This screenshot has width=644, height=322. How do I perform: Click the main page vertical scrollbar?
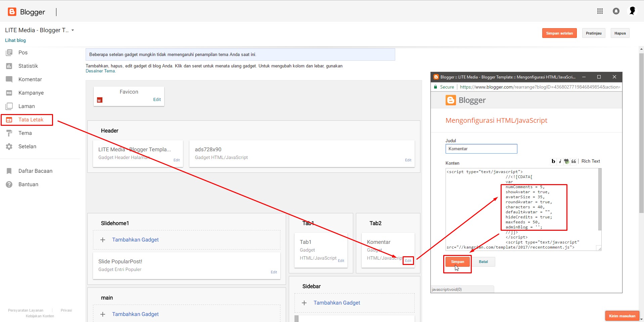(x=641, y=132)
